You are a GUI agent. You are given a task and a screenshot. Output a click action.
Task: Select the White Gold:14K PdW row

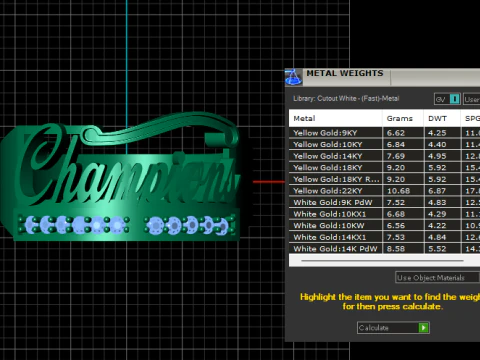coord(384,249)
